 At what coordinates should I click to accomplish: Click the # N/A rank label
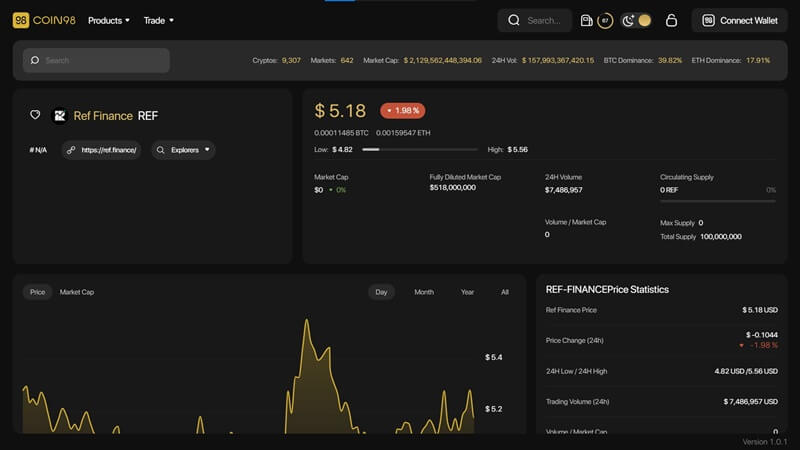point(38,150)
